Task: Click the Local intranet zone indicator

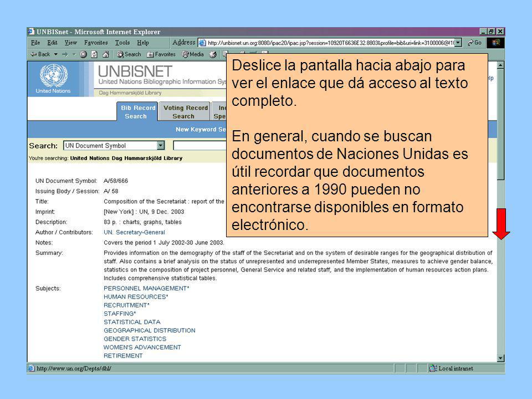Action: click(452, 369)
